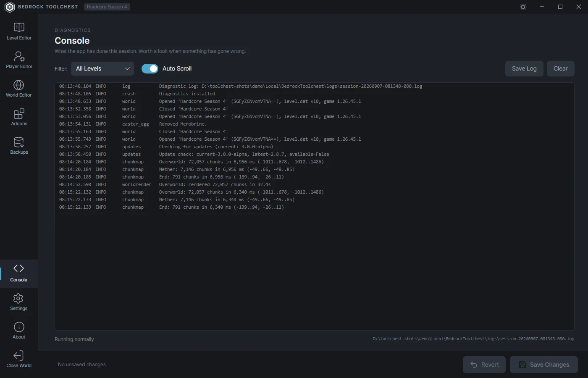Viewport: 588px width, 378px height.
Task: Expand the filter dropdown chevron arrow
Action: [x=127, y=68]
